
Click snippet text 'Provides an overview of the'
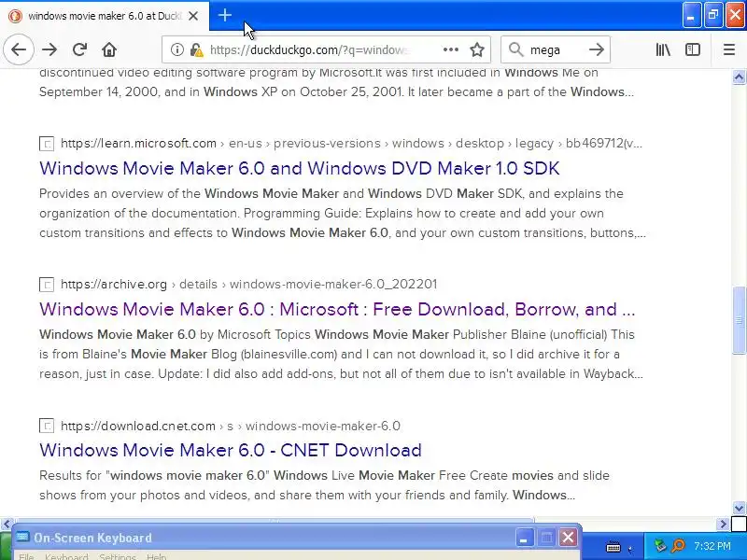(x=120, y=194)
